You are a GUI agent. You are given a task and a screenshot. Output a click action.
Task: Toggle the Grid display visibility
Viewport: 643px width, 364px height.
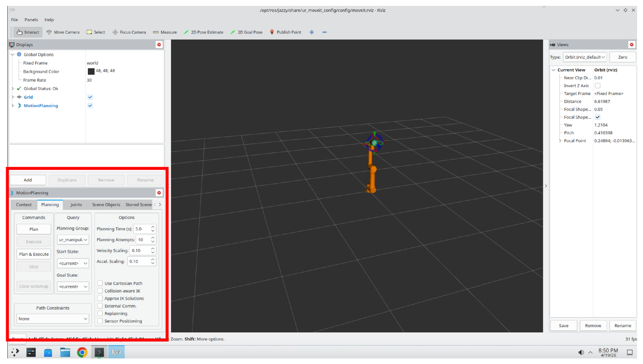pyautogui.click(x=90, y=97)
